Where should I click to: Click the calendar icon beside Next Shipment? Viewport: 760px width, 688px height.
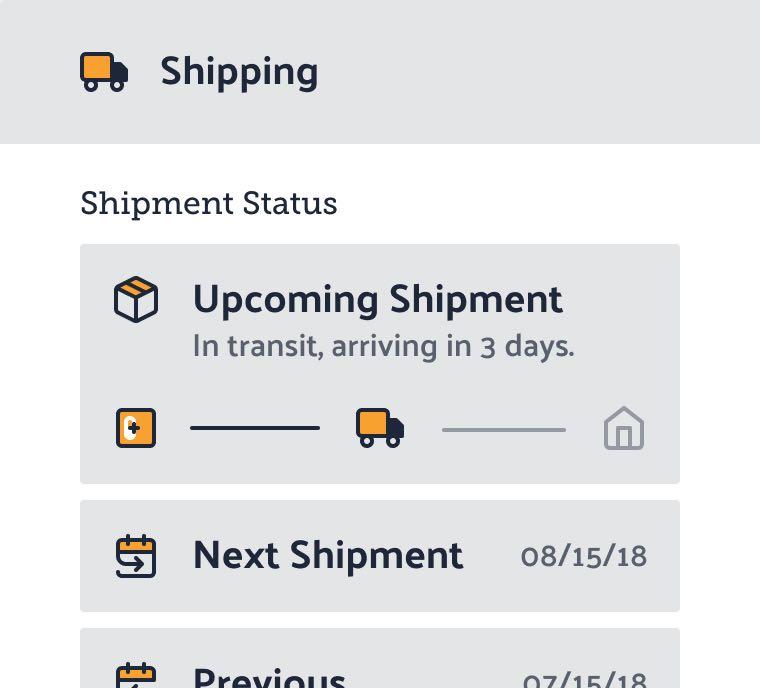click(x=136, y=556)
